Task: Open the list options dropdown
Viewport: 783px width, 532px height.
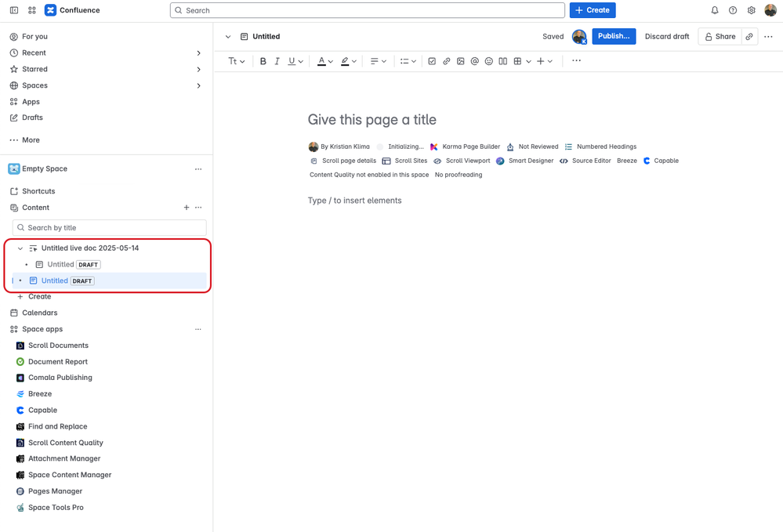Action: point(408,61)
